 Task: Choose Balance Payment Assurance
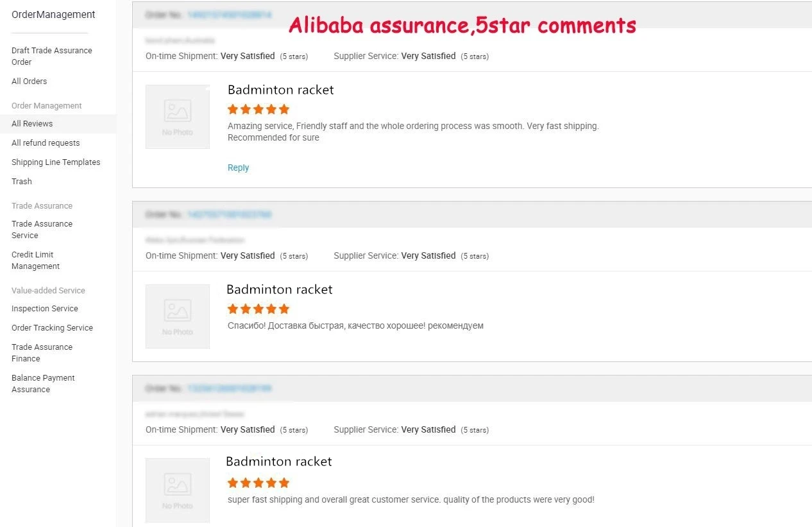click(43, 383)
